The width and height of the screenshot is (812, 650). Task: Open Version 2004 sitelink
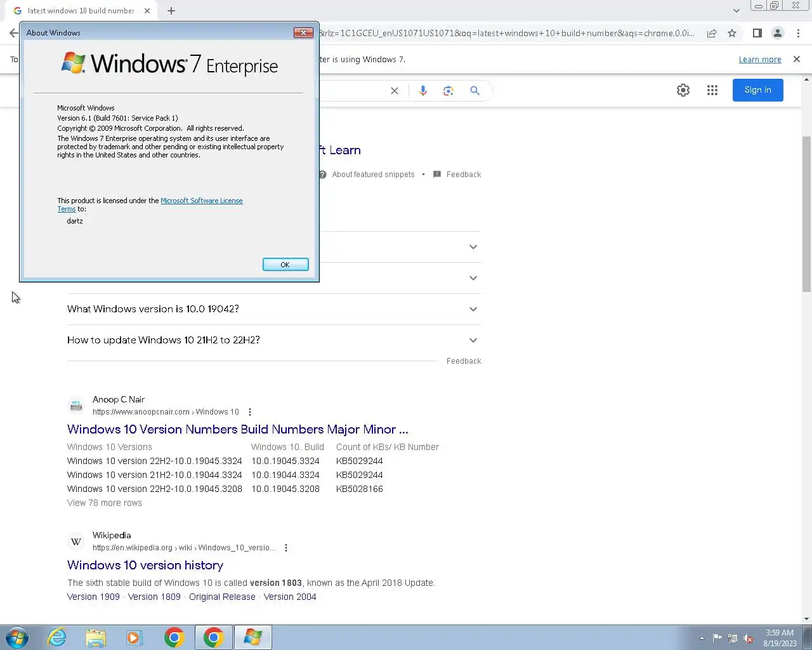point(290,597)
